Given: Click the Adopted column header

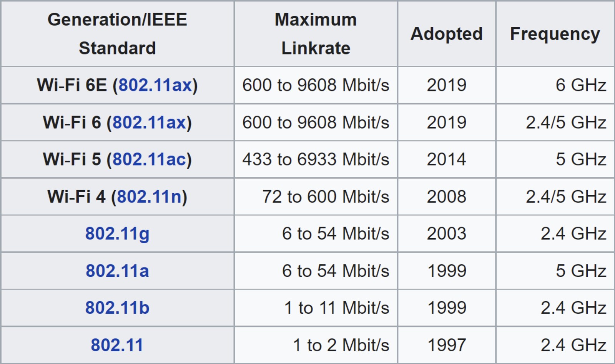Looking at the screenshot, I should pos(446,34).
